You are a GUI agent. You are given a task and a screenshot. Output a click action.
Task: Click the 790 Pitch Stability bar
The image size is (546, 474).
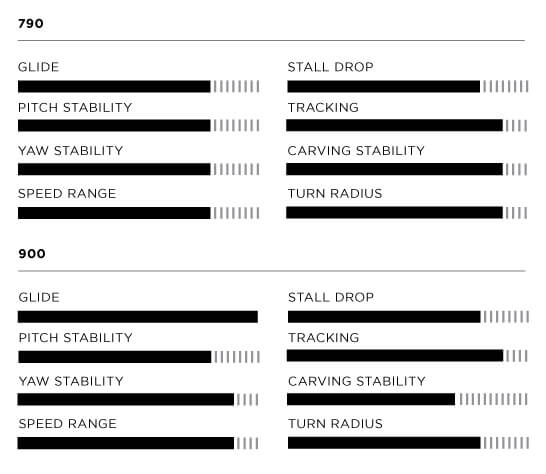tap(139, 125)
